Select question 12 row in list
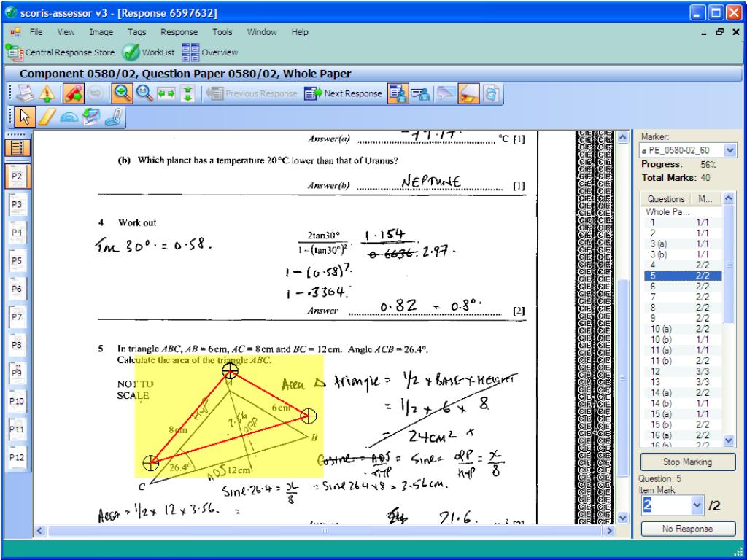Image resolution: width=747 pixels, height=560 pixels. (683, 371)
